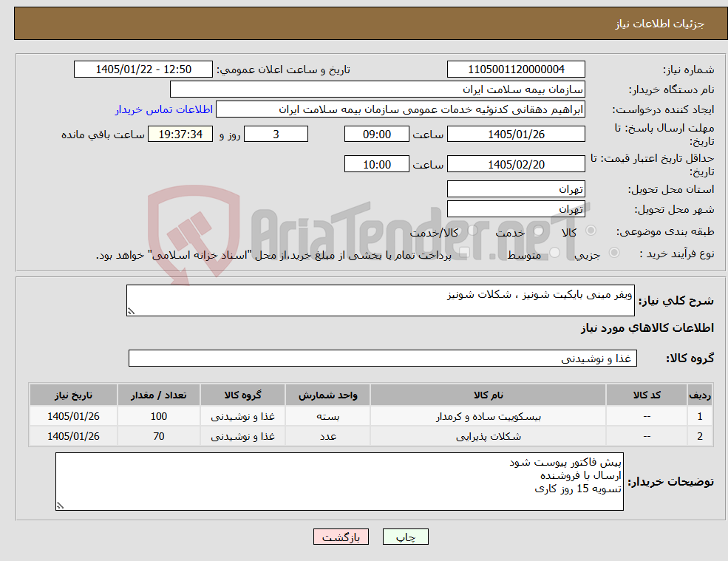Click the deadline time field 09:00
This screenshot has height=561, width=728.
pos(376,135)
